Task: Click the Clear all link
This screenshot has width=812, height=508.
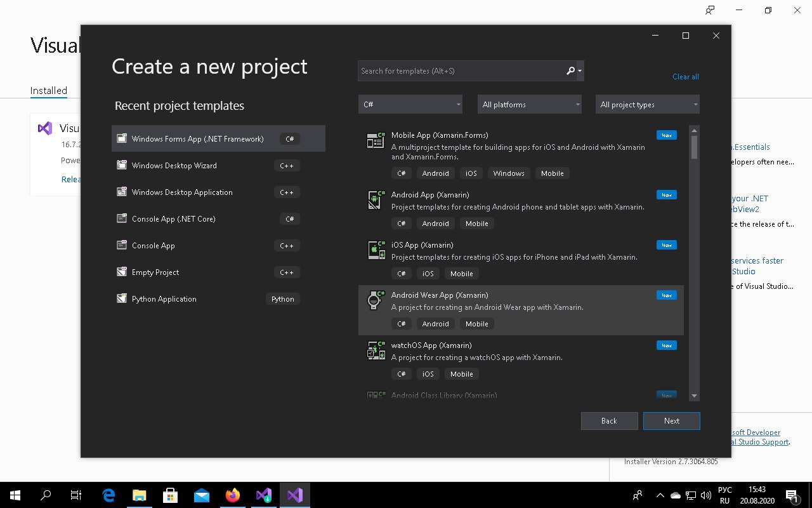Action: coord(686,77)
